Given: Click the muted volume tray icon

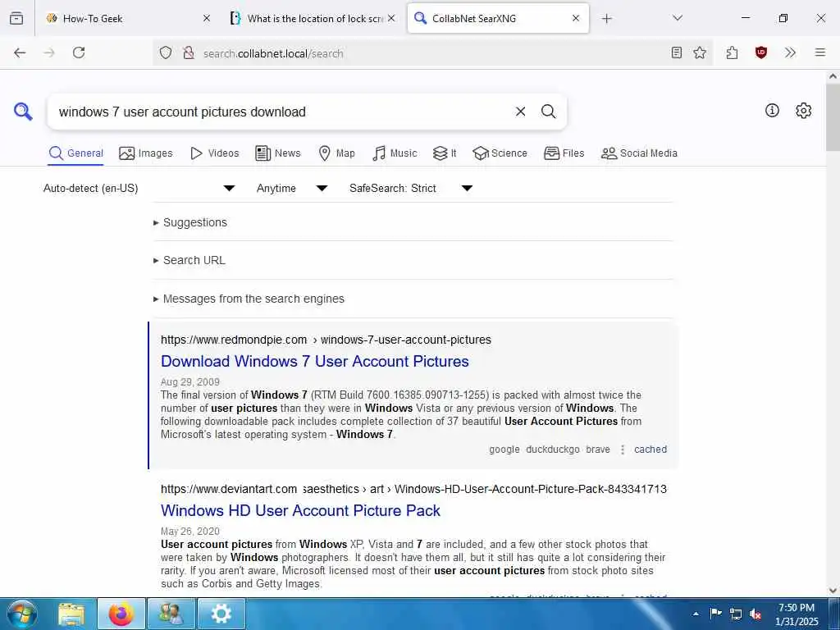Looking at the screenshot, I should 756,614.
